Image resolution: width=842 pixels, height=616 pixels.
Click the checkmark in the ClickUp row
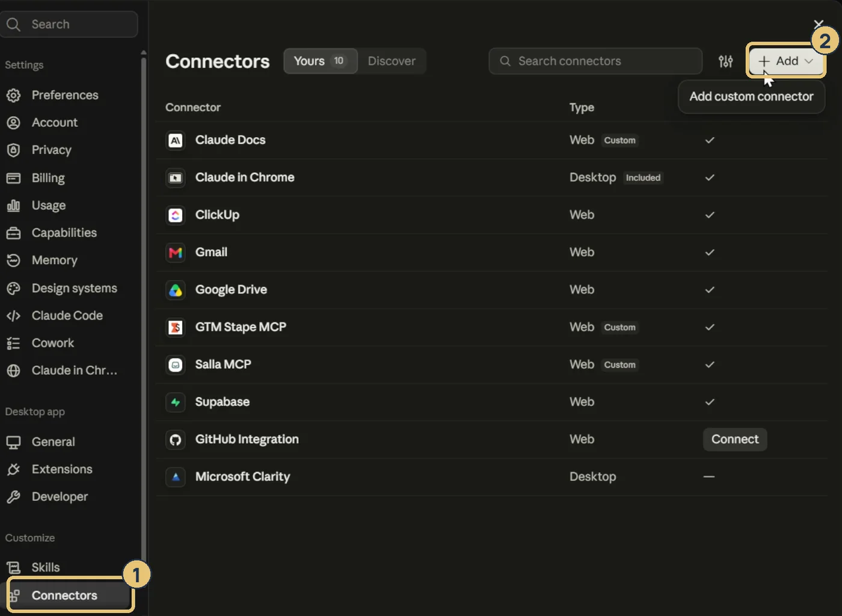[x=710, y=215]
